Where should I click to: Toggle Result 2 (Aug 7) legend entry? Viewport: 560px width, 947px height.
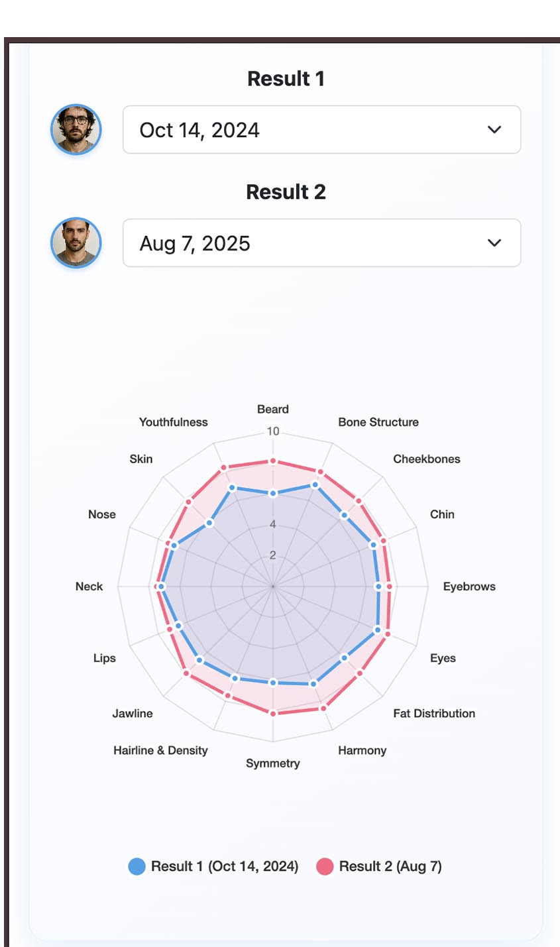pyautogui.click(x=390, y=866)
